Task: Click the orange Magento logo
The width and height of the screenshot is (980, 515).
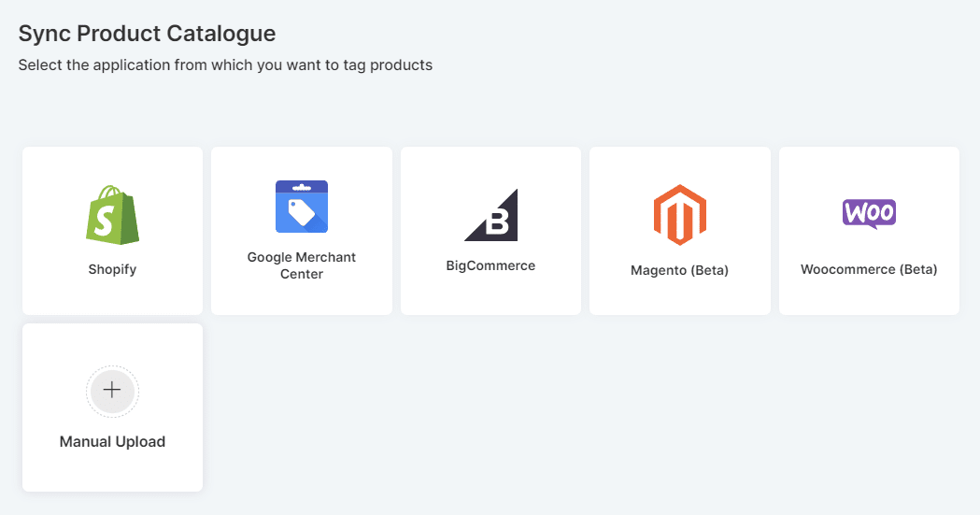Action: coord(679,215)
